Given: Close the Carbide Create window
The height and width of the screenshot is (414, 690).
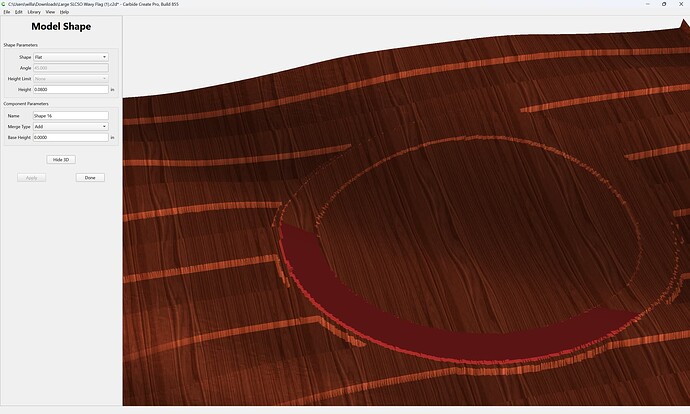Looking at the screenshot, I should coord(681,4).
